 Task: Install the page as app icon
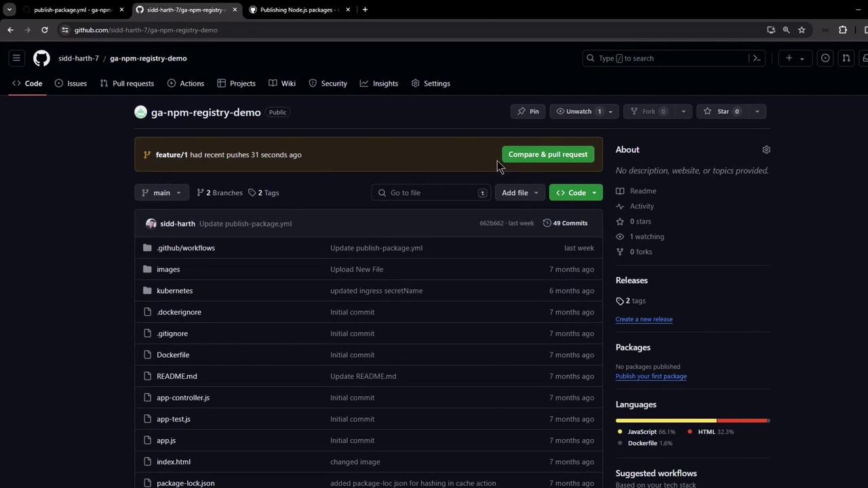[771, 30]
